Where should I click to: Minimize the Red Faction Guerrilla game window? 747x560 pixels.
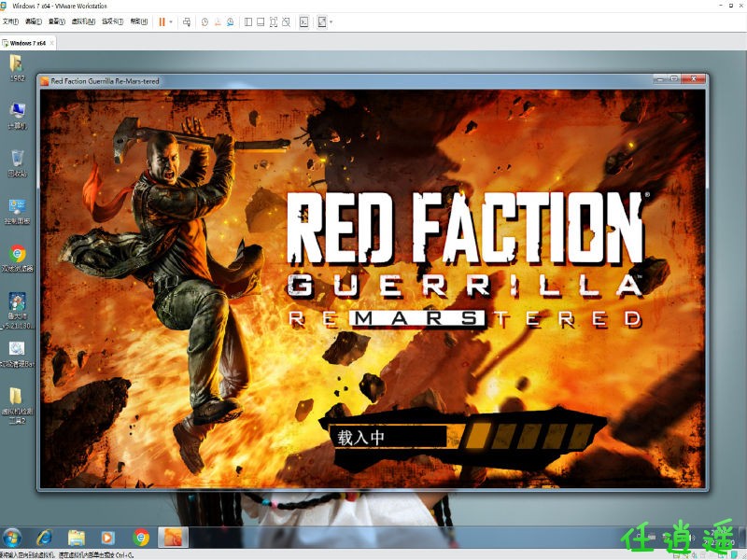tap(660, 79)
